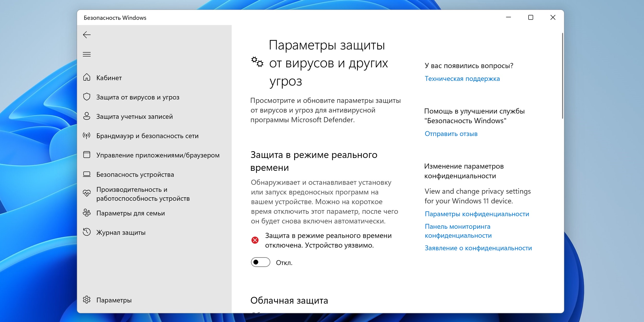Open Журнал защиты via the history icon
Screen dimensions: 644x322
[87, 233]
